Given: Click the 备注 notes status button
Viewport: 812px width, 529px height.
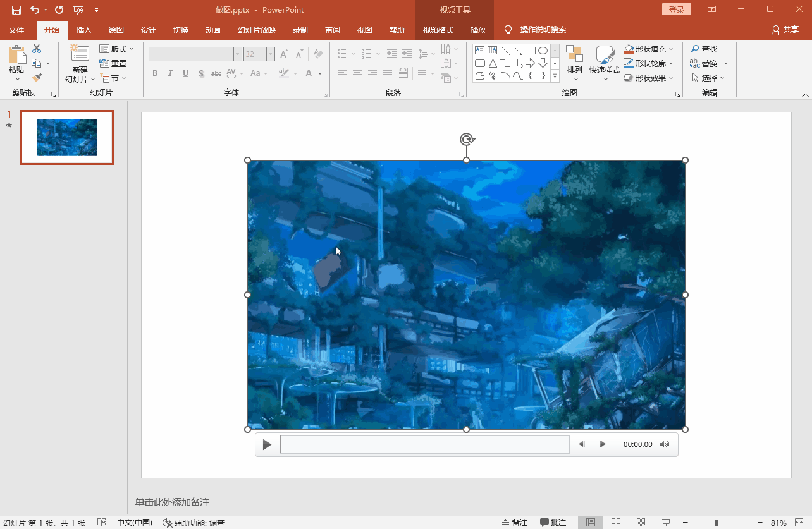Looking at the screenshot, I should pos(515,523).
